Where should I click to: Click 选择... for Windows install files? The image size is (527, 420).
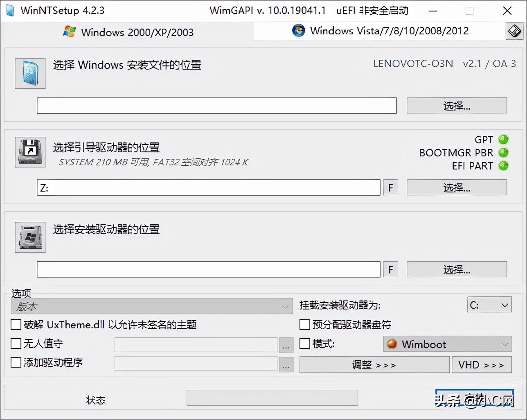coord(457,106)
